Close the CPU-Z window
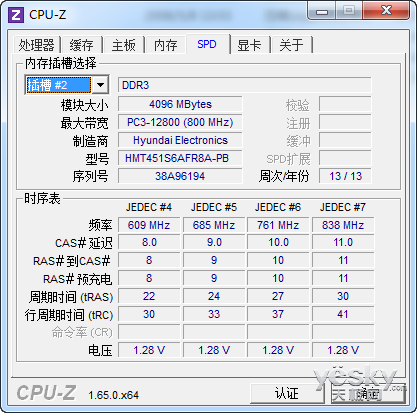Image resolution: width=417 pixels, height=413 pixels. click(387, 11)
